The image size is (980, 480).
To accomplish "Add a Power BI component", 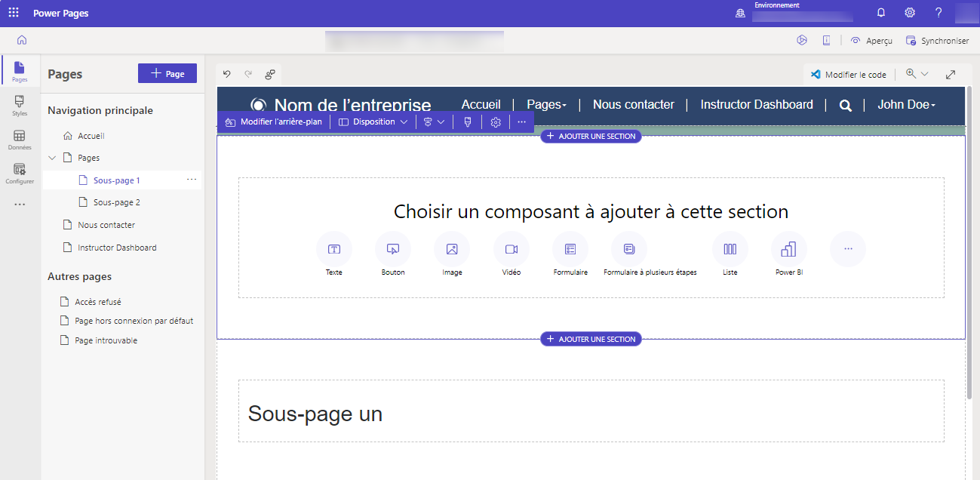I will [x=788, y=249].
